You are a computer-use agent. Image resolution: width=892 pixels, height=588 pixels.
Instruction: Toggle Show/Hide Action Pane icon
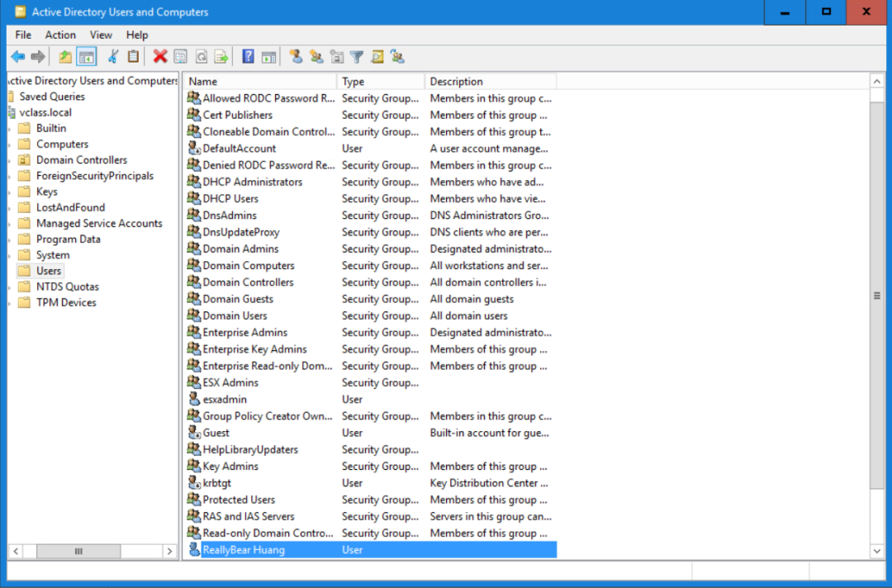coord(268,56)
